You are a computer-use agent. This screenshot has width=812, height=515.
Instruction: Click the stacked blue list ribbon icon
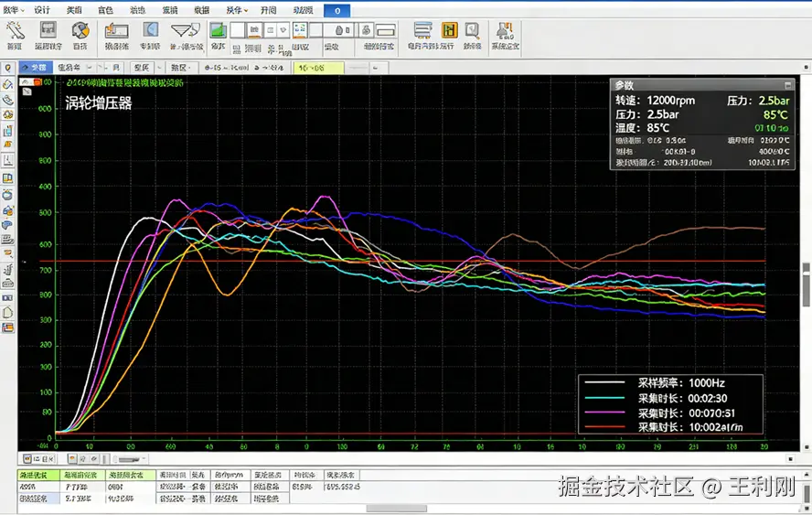point(423,30)
